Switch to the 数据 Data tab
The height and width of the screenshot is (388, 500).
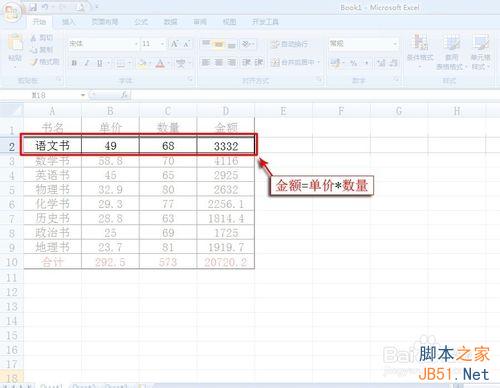170,22
